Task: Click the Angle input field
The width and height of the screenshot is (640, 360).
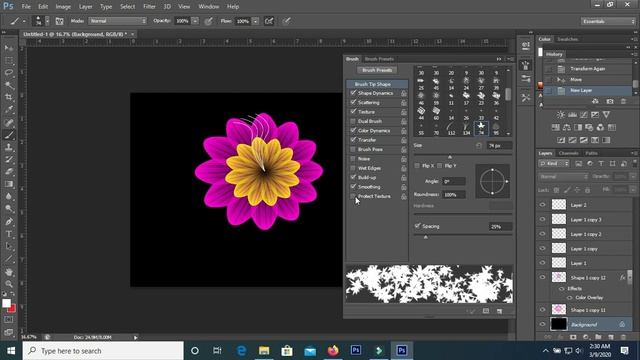Action: pyautogui.click(x=454, y=181)
